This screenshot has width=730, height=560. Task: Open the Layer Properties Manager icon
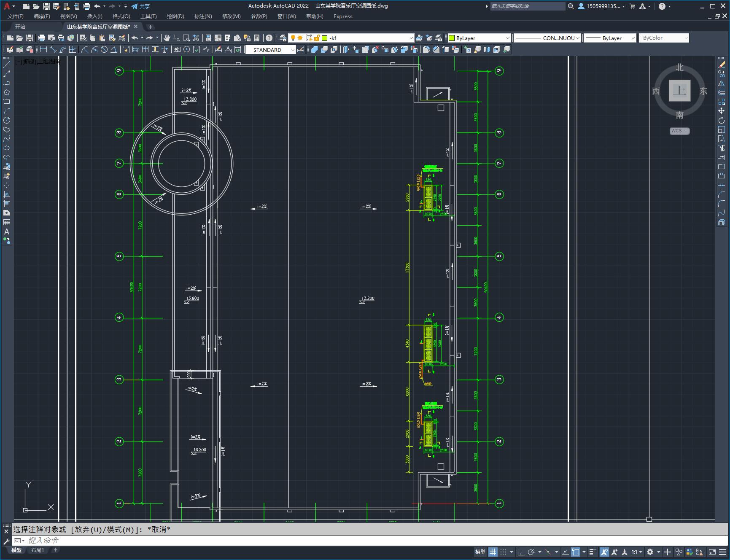[283, 38]
